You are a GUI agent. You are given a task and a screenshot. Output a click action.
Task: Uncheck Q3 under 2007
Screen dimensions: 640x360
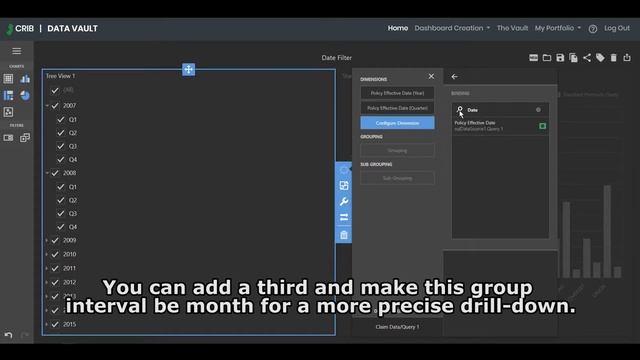click(x=61, y=146)
